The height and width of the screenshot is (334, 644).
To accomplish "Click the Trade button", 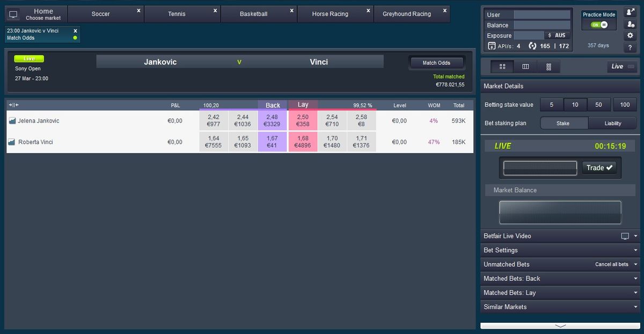I will pyautogui.click(x=599, y=167).
